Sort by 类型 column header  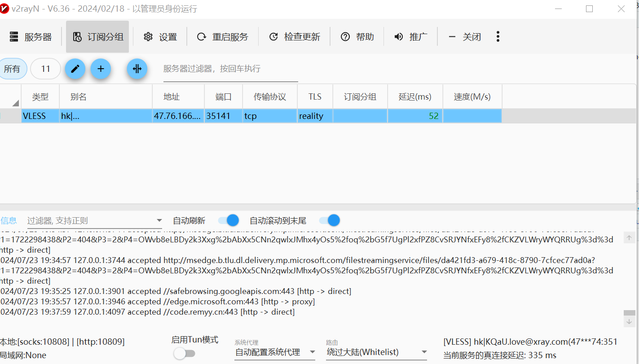point(40,97)
